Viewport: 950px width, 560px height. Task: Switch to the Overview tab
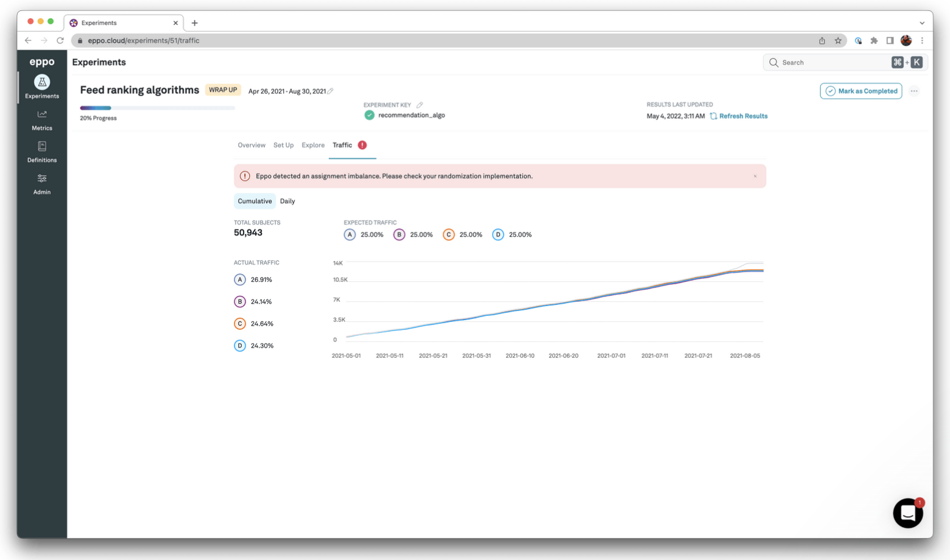[252, 145]
